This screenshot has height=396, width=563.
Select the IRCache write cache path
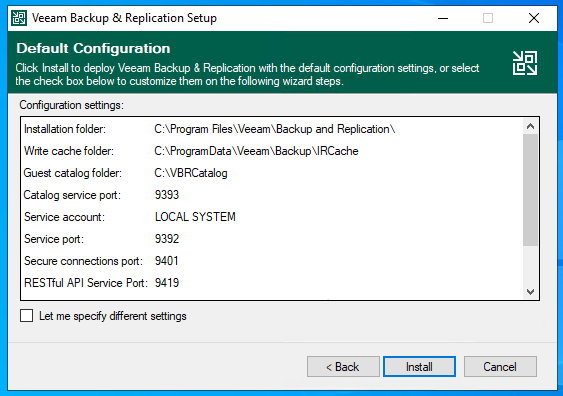256,151
